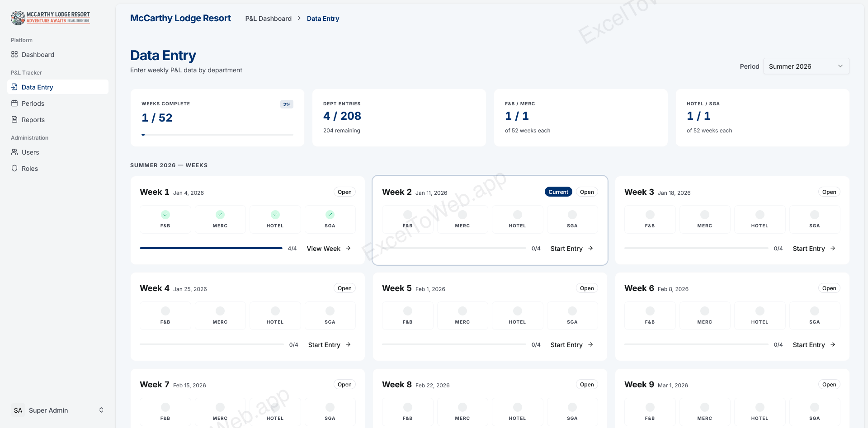The height and width of the screenshot is (428, 868).
Task: Open the Periods calendar section
Action: click(x=33, y=103)
